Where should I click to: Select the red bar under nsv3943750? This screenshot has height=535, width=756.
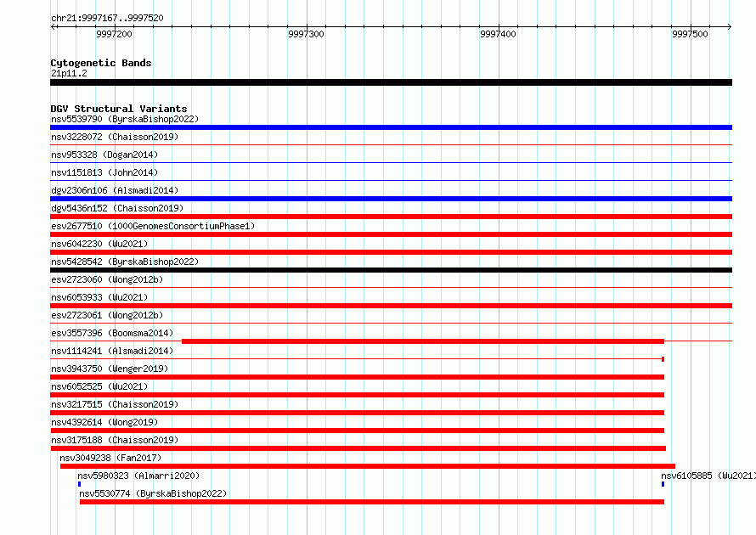358,377
